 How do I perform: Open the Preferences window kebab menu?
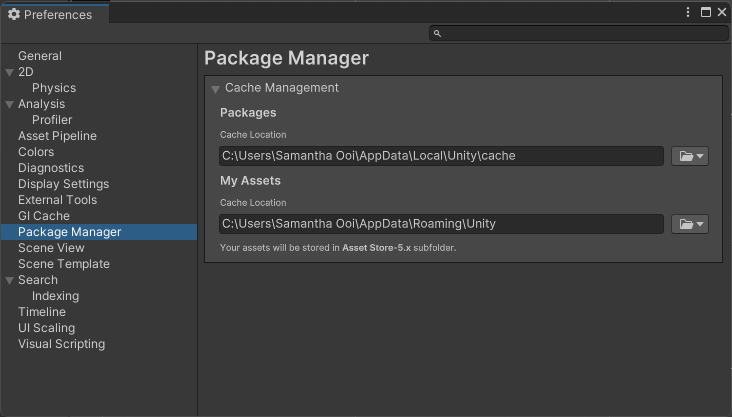pos(688,13)
